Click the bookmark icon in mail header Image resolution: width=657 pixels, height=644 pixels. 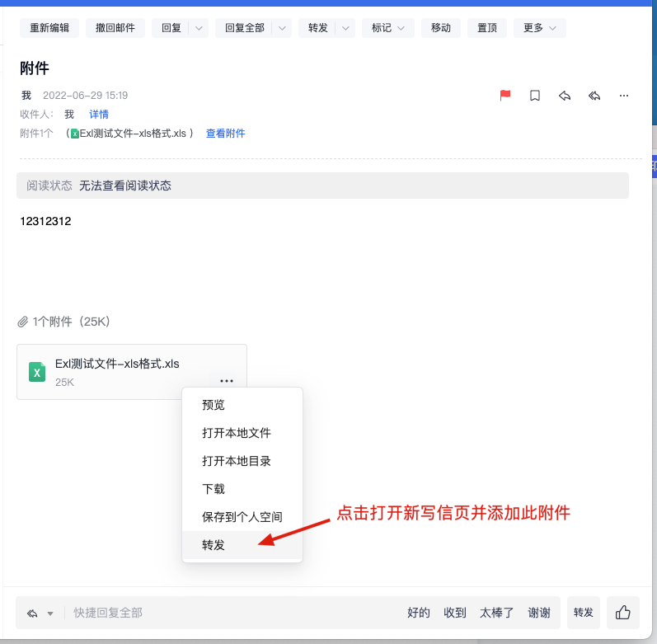point(535,96)
